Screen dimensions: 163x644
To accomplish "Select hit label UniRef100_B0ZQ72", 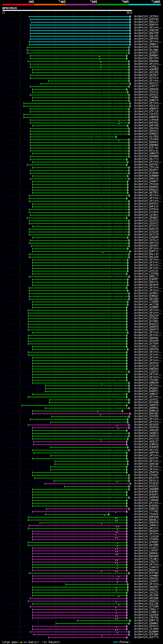I will (146, 486).
